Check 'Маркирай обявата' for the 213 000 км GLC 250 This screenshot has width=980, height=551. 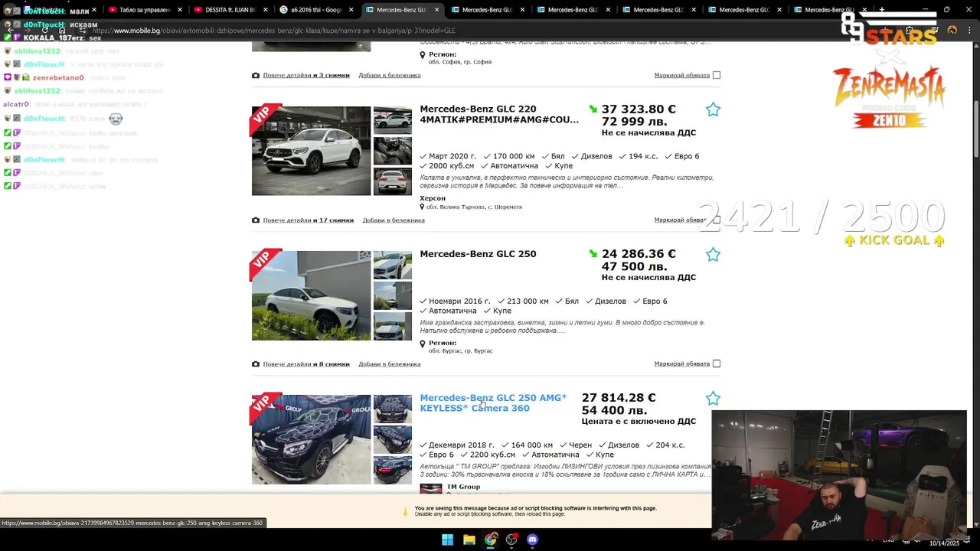[717, 364]
